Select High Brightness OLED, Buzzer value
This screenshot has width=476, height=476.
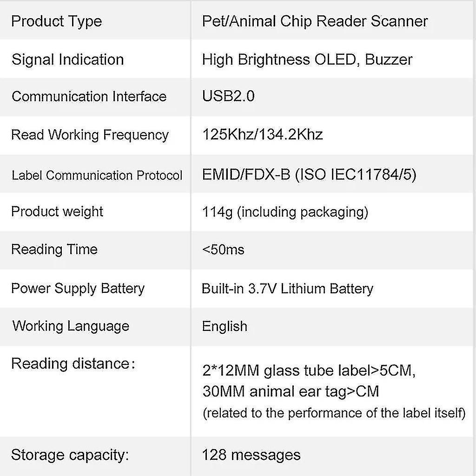[x=307, y=59]
